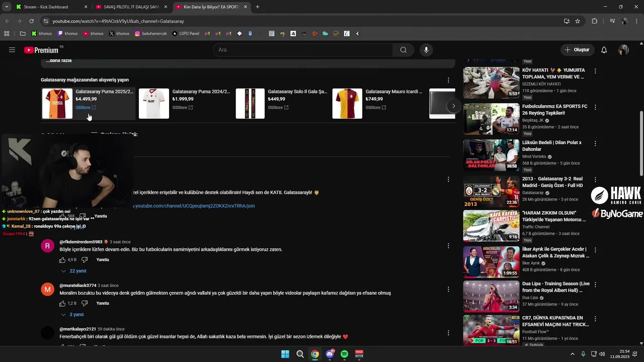This screenshot has width=644, height=362.
Task: Switch to SAVAŞ PİLOTU tab
Action: point(131,7)
